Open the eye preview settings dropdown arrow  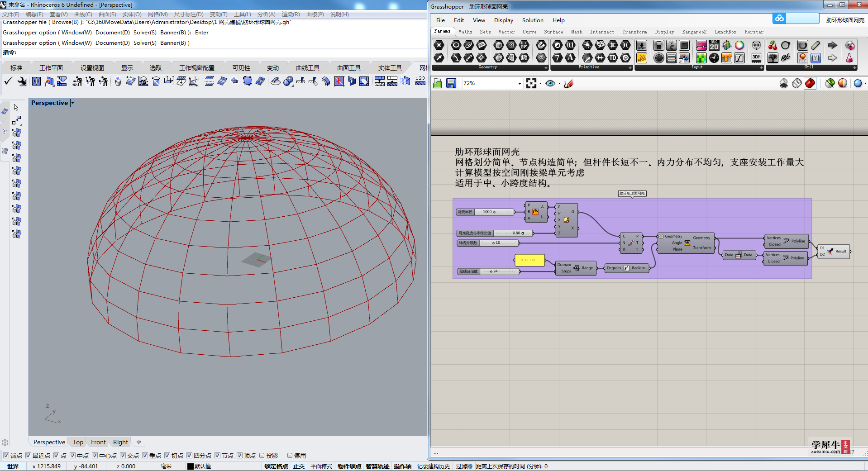[x=559, y=84]
